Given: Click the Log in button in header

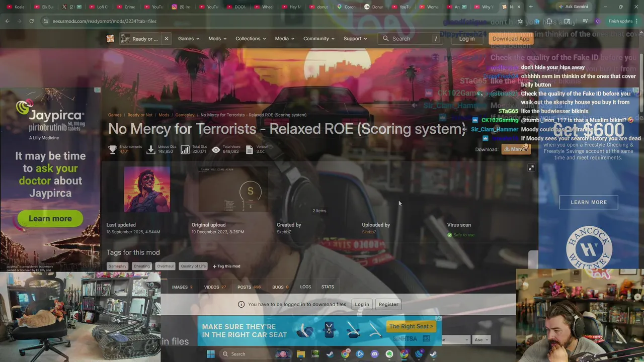Looking at the screenshot, I should click(x=466, y=39).
